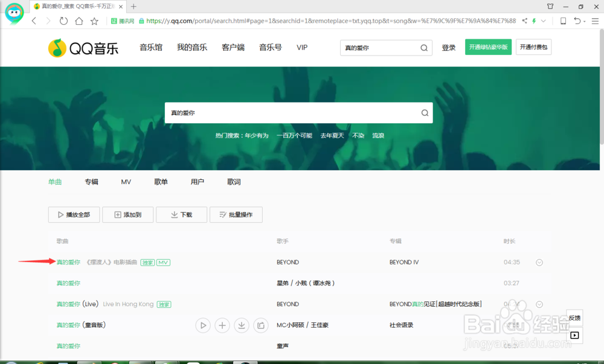Click the skin shirt icon in title bar

point(550,6)
